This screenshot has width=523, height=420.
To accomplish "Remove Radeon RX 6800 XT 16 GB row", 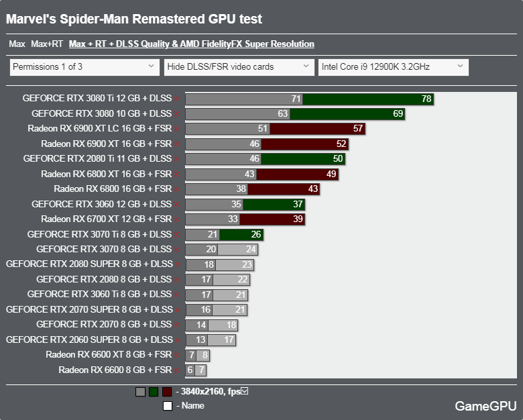I will (176, 174).
